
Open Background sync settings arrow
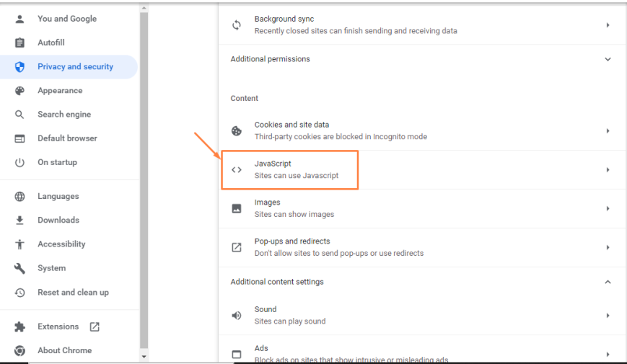point(608,25)
